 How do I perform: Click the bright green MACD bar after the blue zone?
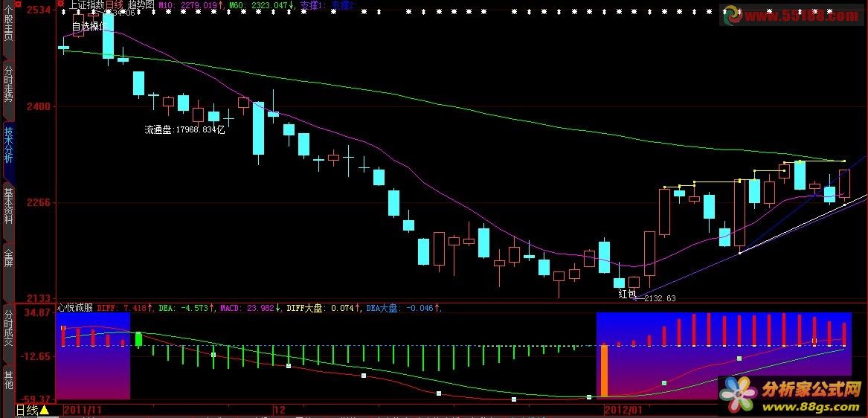(138, 339)
